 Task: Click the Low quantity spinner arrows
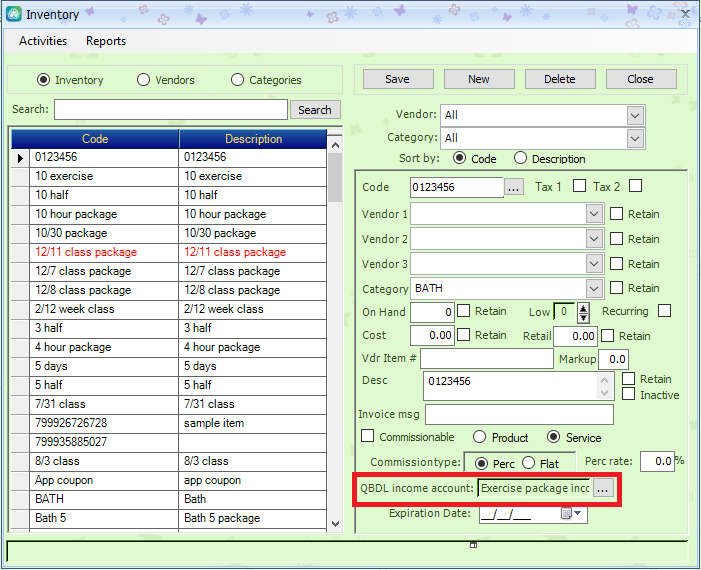583,312
